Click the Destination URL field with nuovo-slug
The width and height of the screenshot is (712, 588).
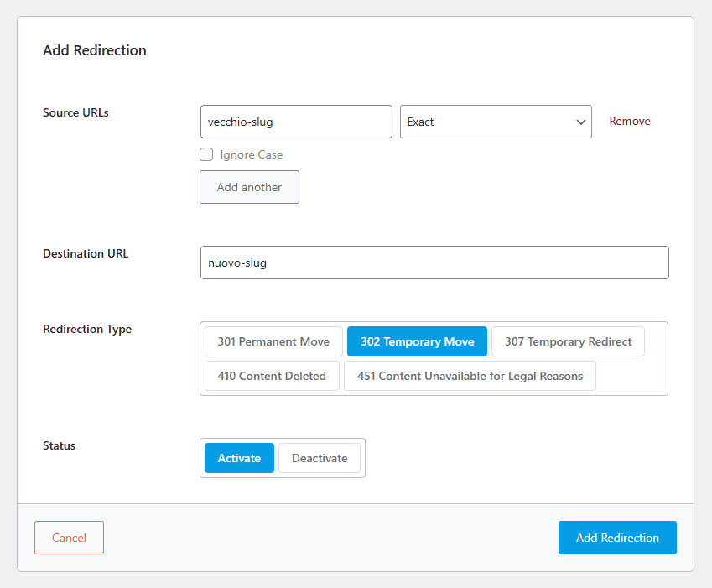pos(434,263)
